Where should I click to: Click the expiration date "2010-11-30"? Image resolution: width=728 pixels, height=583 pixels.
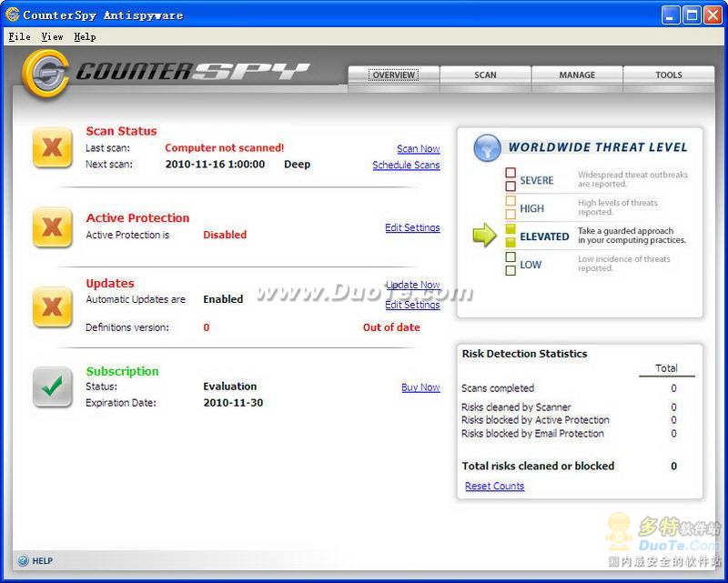click(233, 402)
